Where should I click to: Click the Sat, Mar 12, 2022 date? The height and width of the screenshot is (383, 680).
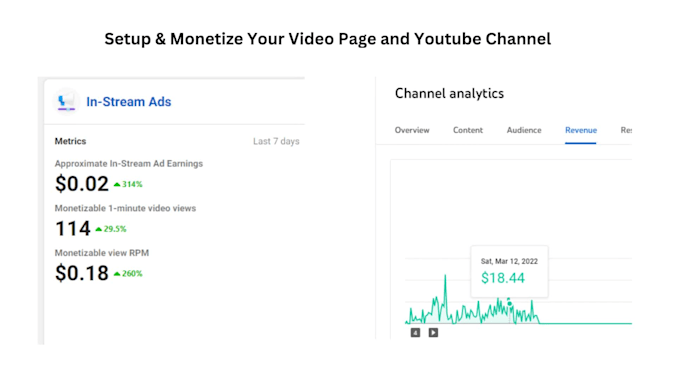(x=509, y=261)
